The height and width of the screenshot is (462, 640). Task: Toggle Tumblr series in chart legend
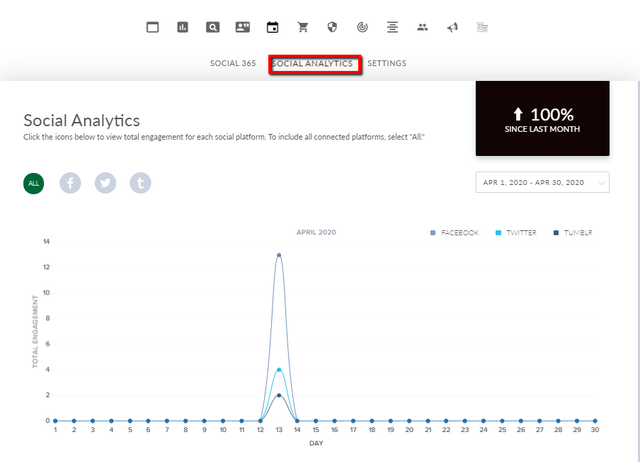[573, 233]
